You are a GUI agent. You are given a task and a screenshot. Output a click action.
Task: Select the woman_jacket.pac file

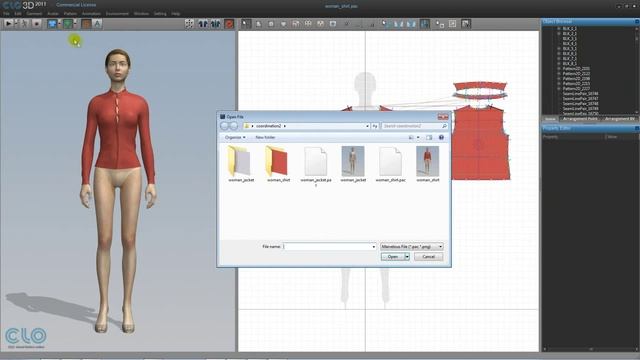coord(316,167)
